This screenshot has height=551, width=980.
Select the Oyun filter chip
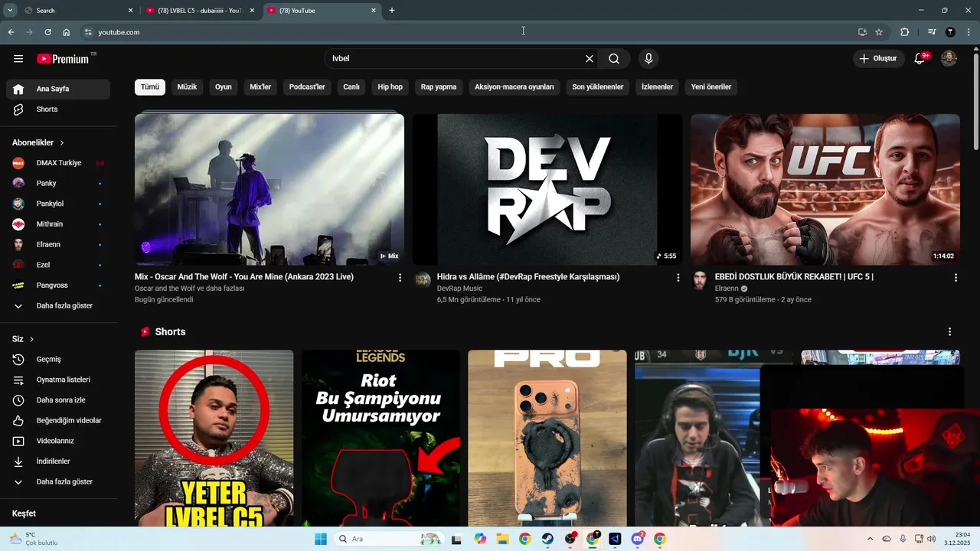click(x=223, y=86)
